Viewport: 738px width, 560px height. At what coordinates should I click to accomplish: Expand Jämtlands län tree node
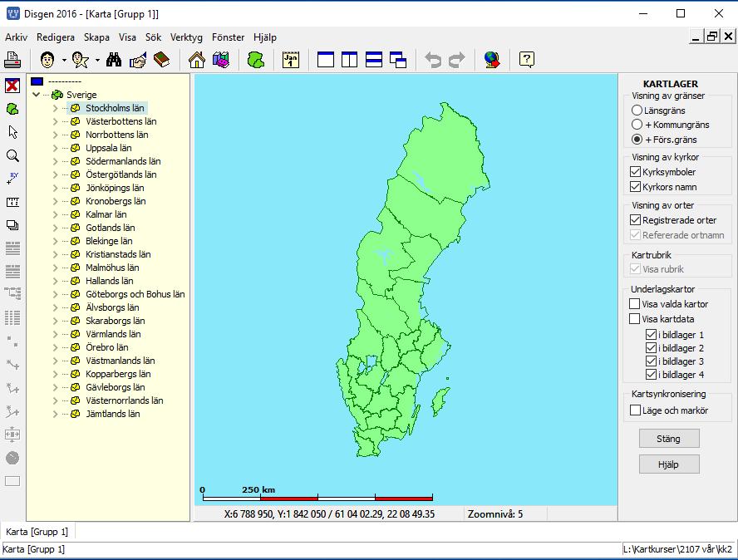coord(55,414)
